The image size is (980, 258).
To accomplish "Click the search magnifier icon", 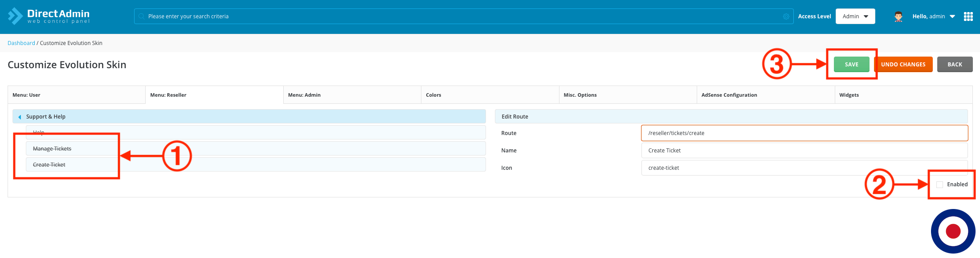I will pyautogui.click(x=141, y=16).
